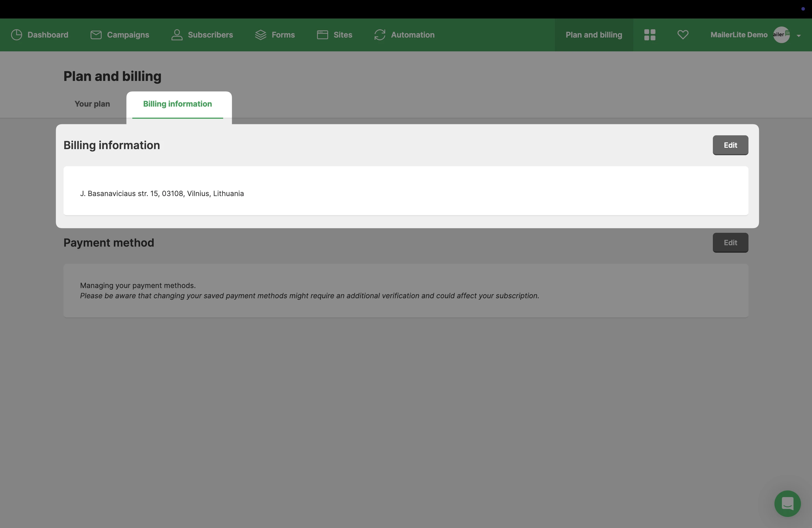
Task: Click the heart icon in navbar
Action: (x=683, y=35)
